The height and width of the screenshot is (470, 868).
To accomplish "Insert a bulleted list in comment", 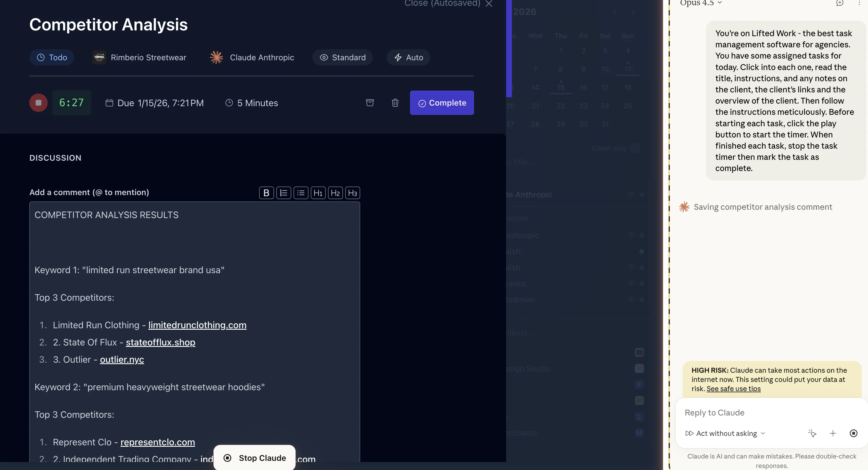I will 300,193.
